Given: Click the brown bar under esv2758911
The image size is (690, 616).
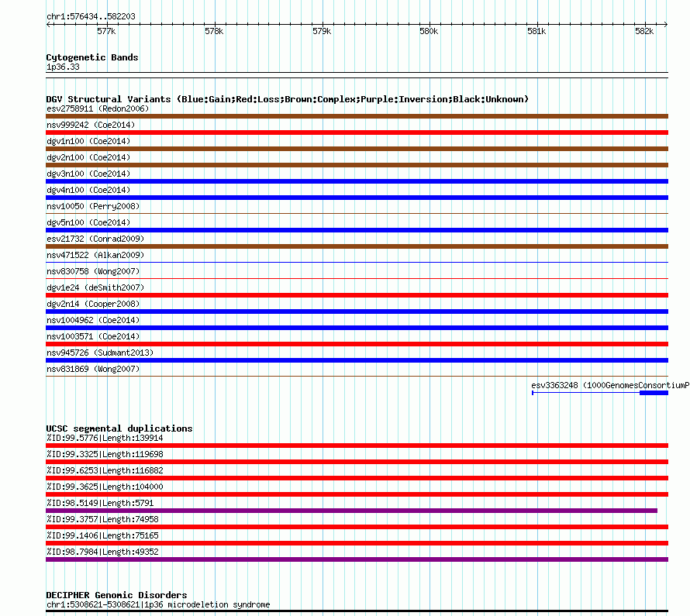Looking at the screenshot, I should point(357,116).
